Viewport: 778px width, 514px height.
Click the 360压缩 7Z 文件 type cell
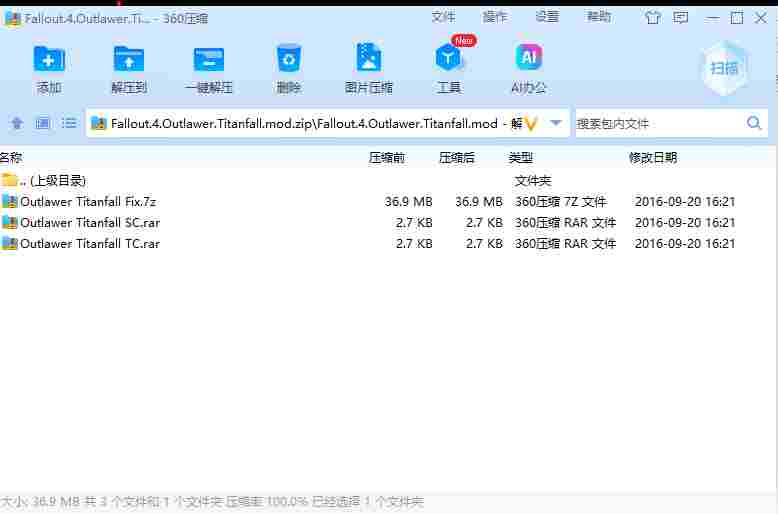[x=561, y=201]
